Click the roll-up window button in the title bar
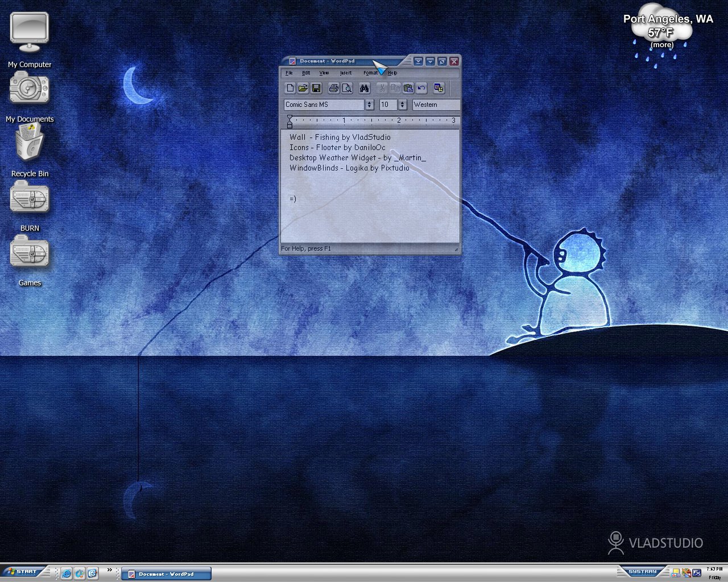The width and height of the screenshot is (728, 582). (x=418, y=61)
